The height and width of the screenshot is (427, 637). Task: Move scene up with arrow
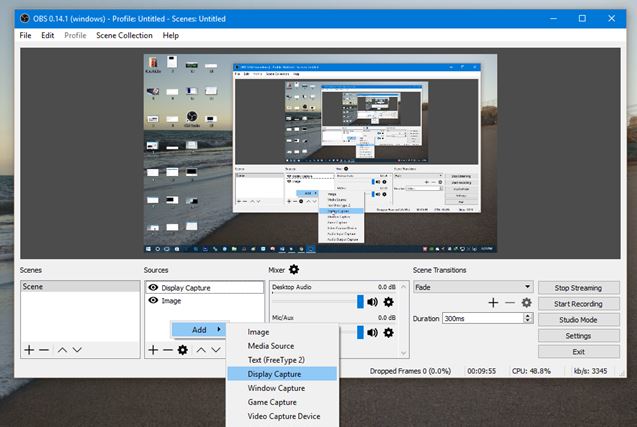coord(62,349)
